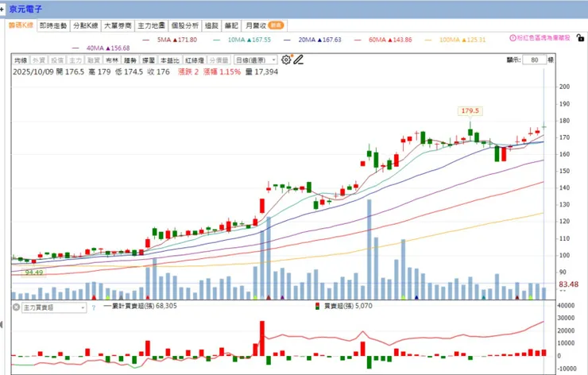Screen dimensions: 588x375
Task: Toggle 外資 foreign investor overlay
Action: click(x=39, y=60)
